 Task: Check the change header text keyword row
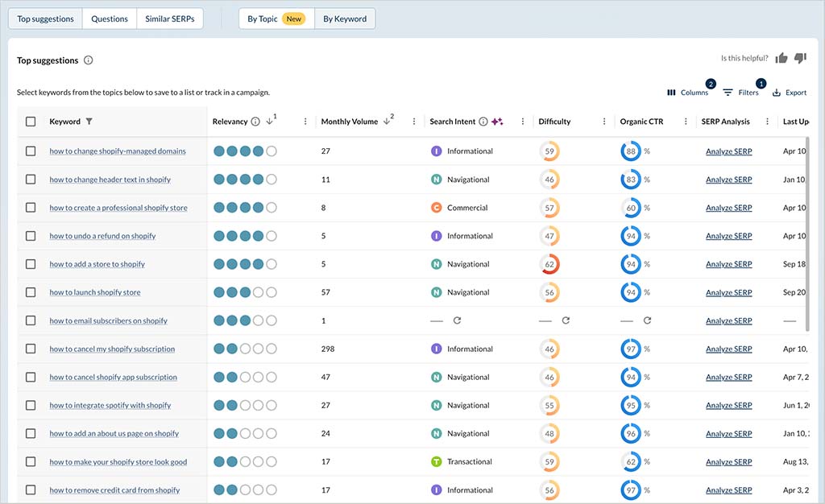coord(31,180)
